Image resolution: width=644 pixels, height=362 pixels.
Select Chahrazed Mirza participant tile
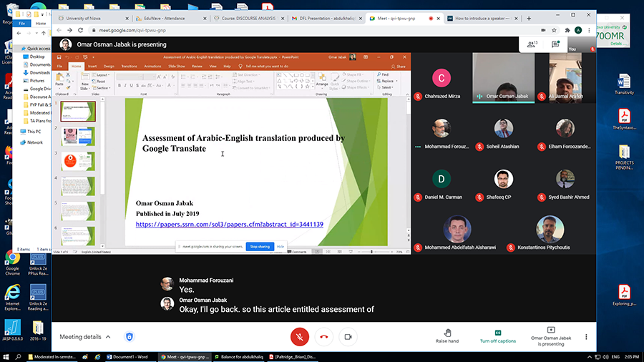pos(441,78)
